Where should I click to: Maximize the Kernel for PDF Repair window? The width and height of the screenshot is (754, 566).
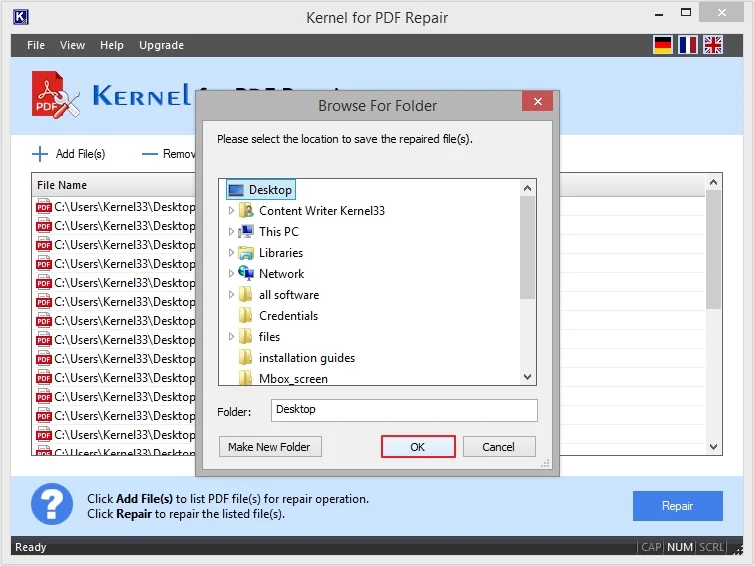[686, 13]
